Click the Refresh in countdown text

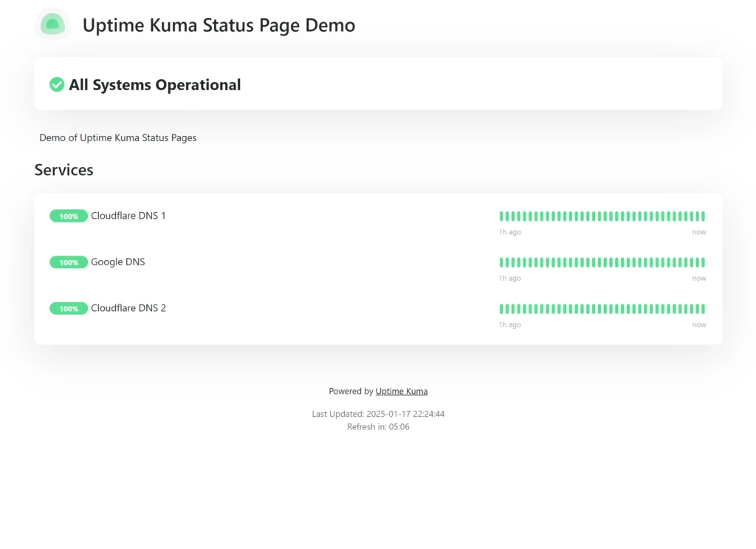tap(378, 427)
